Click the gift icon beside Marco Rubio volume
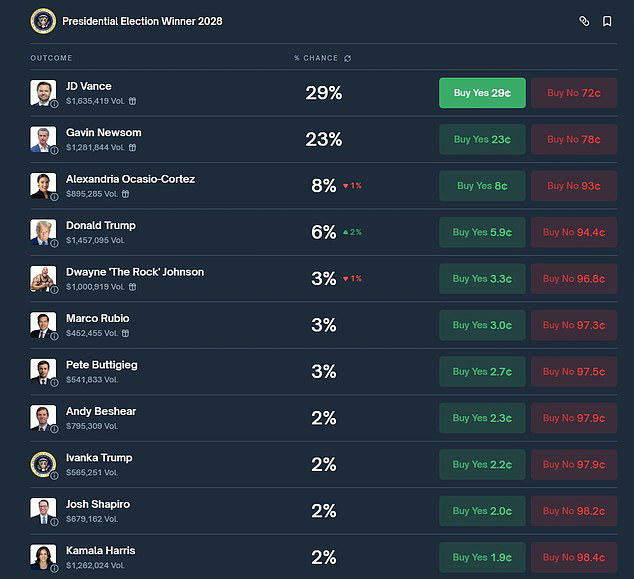 [x=125, y=333]
